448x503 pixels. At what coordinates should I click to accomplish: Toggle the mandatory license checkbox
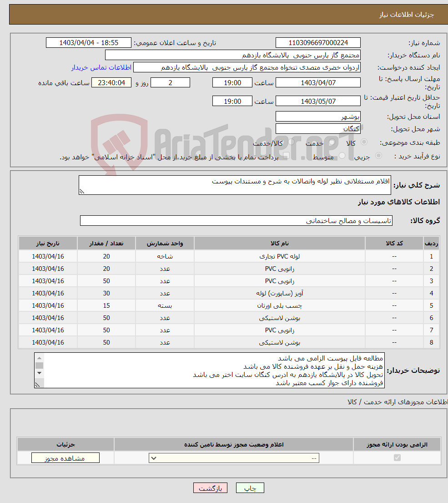click(x=397, y=458)
